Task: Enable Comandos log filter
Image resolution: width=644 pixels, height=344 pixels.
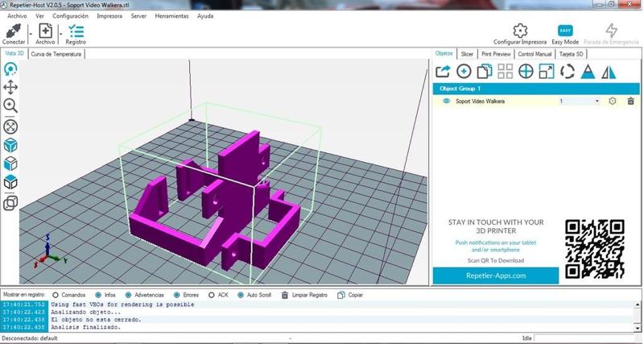Action: [56, 295]
